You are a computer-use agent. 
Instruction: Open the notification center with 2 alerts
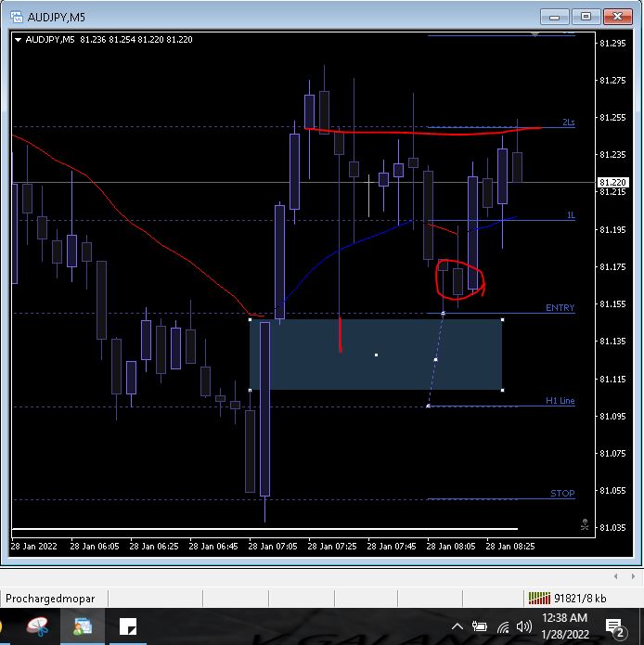pos(615,627)
